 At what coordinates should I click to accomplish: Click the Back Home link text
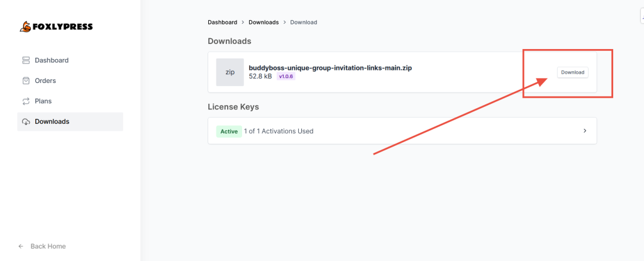click(48, 246)
